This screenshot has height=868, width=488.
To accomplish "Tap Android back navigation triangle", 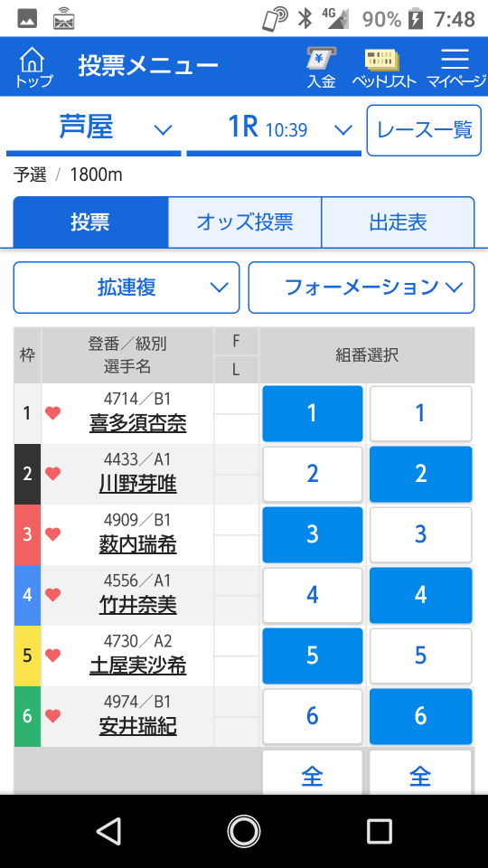I will tap(109, 831).
